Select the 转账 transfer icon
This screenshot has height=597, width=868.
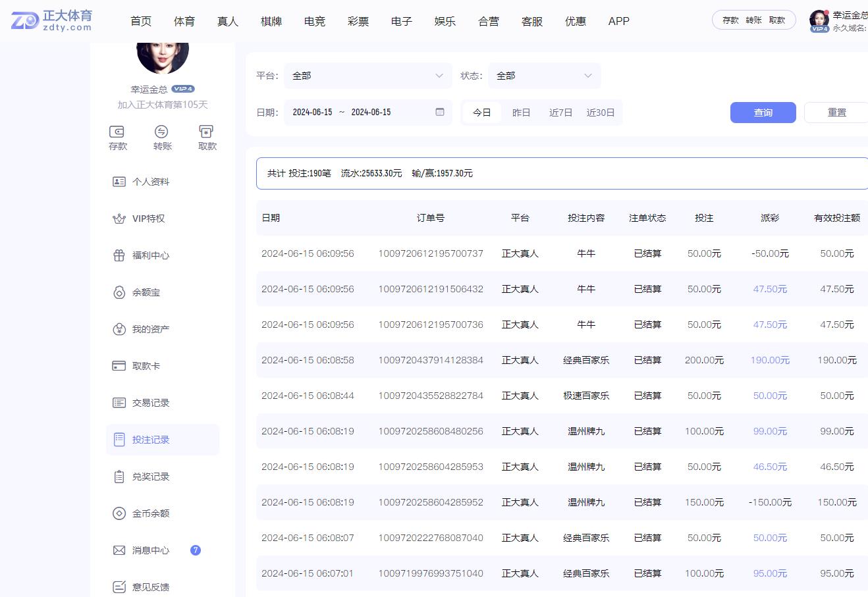click(x=162, y=137)
